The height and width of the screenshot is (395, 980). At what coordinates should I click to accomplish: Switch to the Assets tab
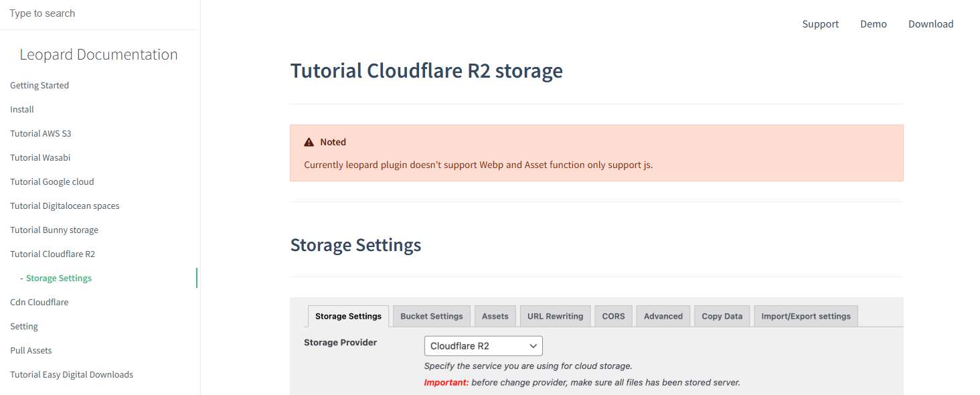coord(495,316)
